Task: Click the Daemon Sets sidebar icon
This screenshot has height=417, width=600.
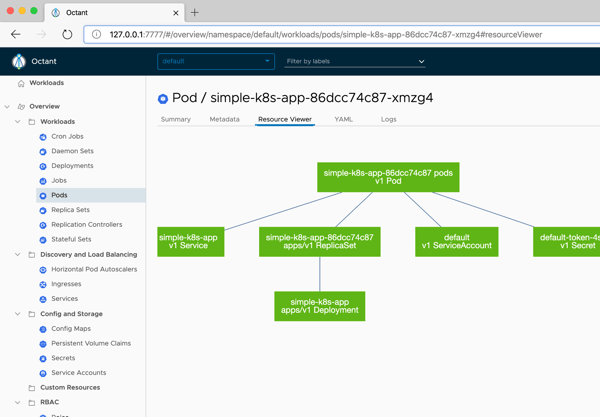Action: [x=43, y=152]
